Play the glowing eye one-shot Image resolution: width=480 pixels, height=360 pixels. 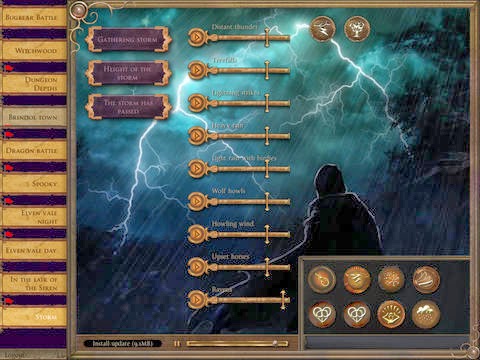[x=391, y=314]
